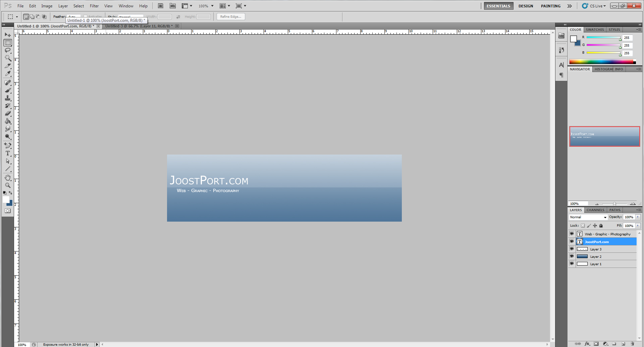Select the Essentials workspace button

(x=498, y=6)
